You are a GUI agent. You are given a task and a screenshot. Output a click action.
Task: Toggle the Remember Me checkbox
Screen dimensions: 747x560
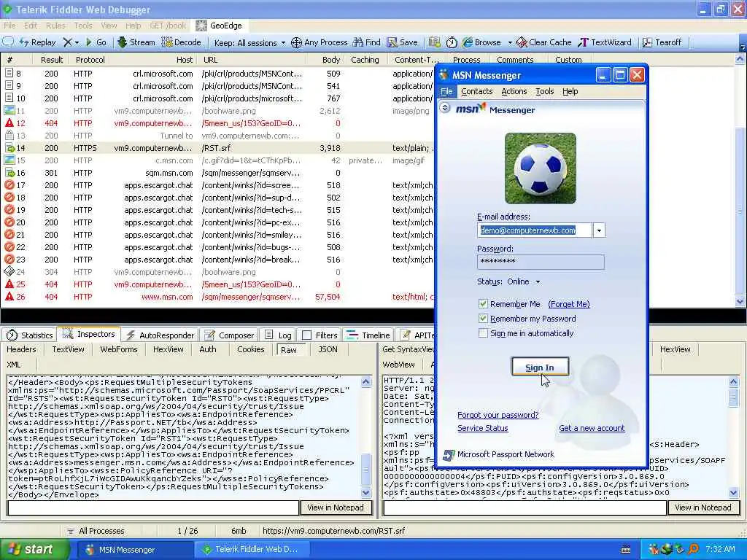click(x=483, y=304)
